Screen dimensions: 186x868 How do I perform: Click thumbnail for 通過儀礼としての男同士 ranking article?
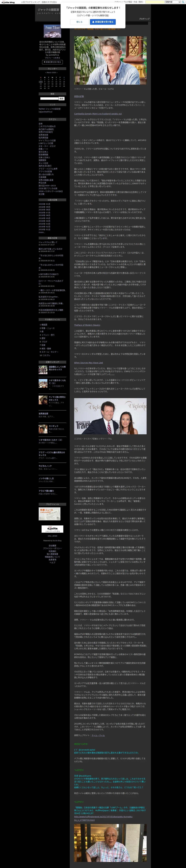(x=43, y=370)
